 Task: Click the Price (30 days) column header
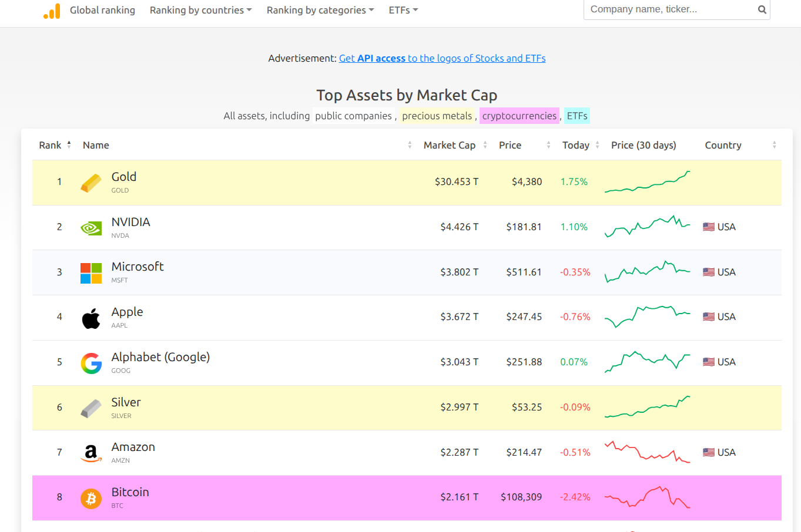click(x=644, y=145)
